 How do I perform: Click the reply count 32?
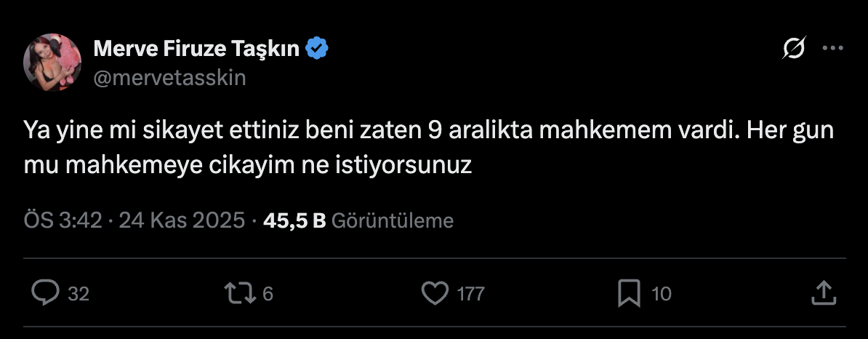[78, 294]
